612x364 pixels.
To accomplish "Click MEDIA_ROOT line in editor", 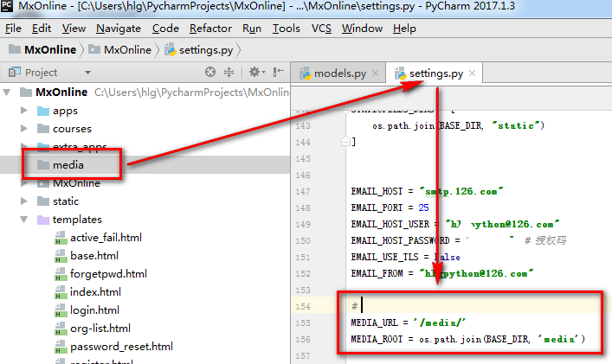I will pyautogui.click(x=468, y=339).
